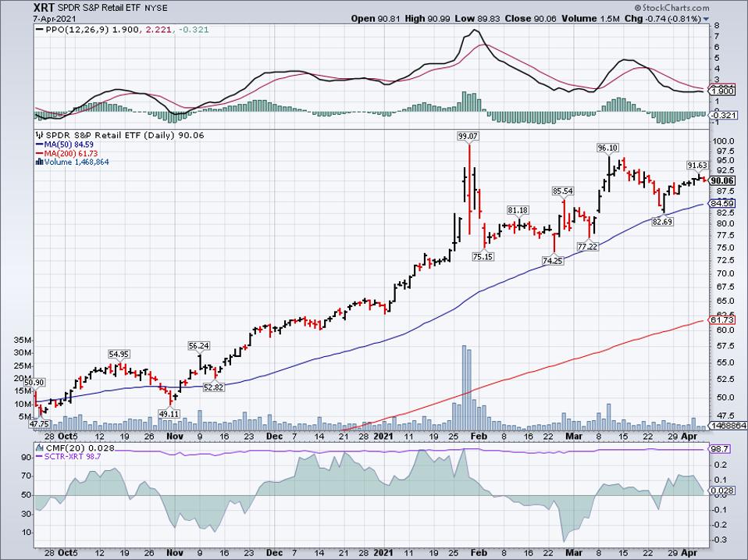748x560 pixels.
Task: Click the -0.321 histogram tag on right axis
Action: (723, 116)
